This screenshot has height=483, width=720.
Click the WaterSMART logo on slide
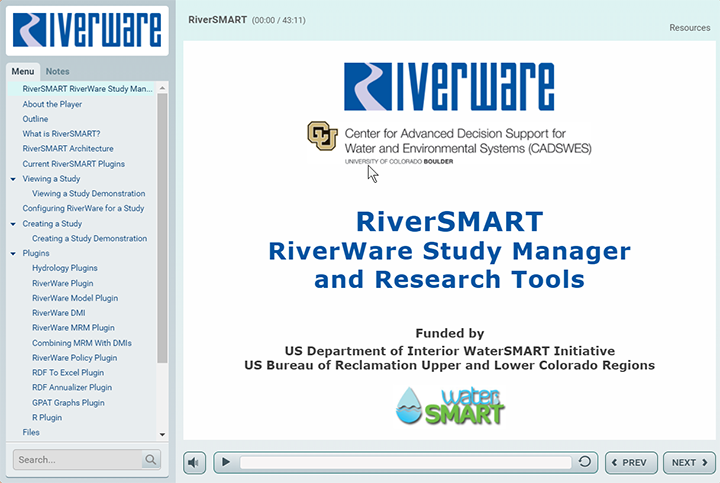(450, 406)
